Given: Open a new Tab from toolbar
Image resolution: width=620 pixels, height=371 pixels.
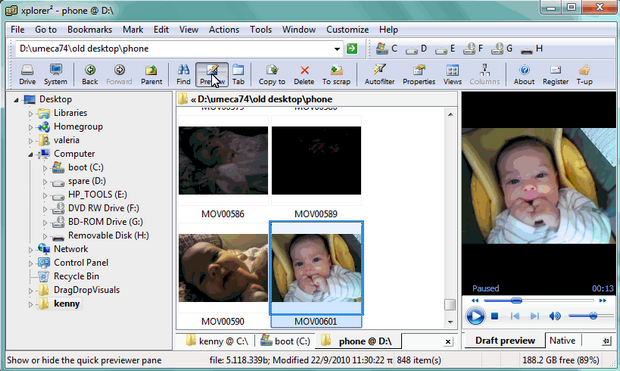Looking at the screenshot, I should click(238, 74).
